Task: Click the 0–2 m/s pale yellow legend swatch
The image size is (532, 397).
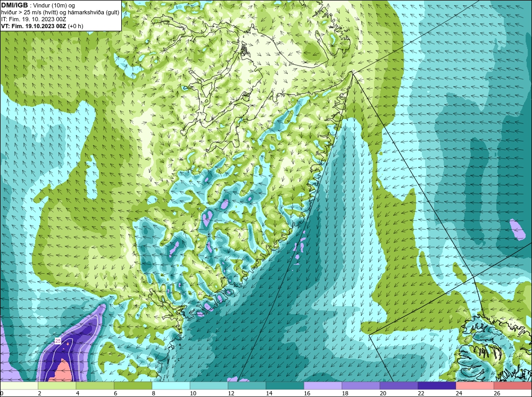Action: tap(19, 385)
